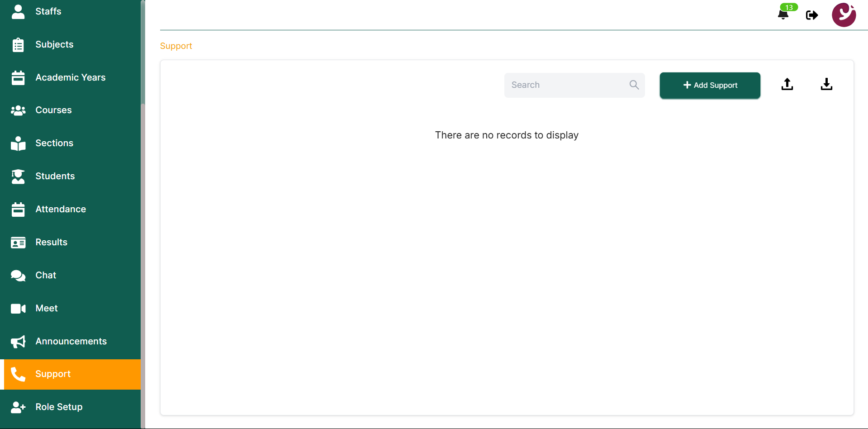Open the Subjects section icon
The width and height of the screenshot is (868, 429).
click(x=18, y=44)
